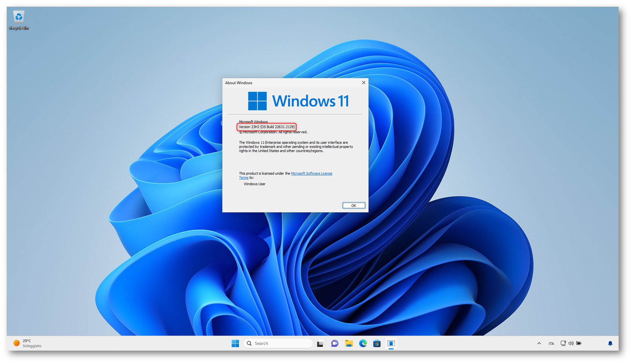This screenshot has height=364, width=632.
Task: Click the Windows 11 logo in dialog
Action: pyautogui.click(x=298, y=101)
